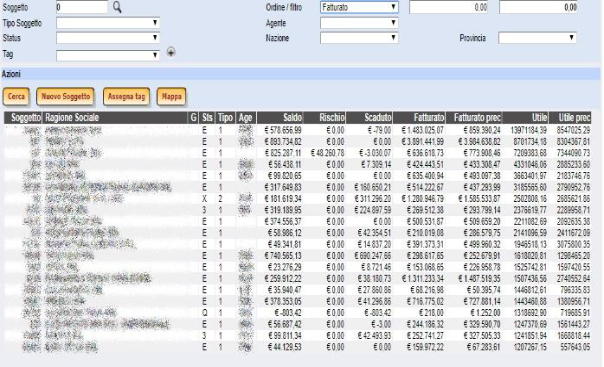
Task: Click the rightmost filter value field in top row
Action: [x=538, y=7]
